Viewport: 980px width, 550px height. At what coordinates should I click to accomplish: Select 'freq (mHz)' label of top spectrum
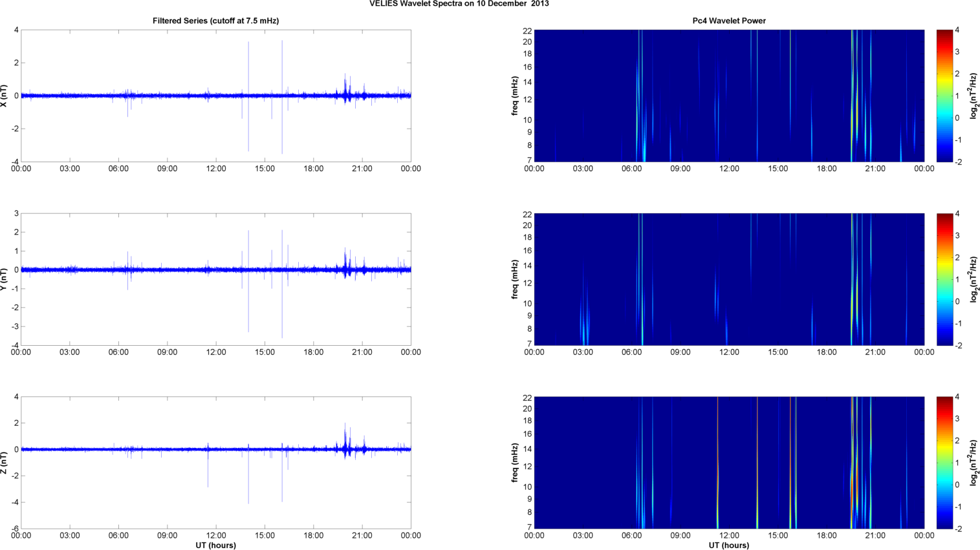coord(515,96)
